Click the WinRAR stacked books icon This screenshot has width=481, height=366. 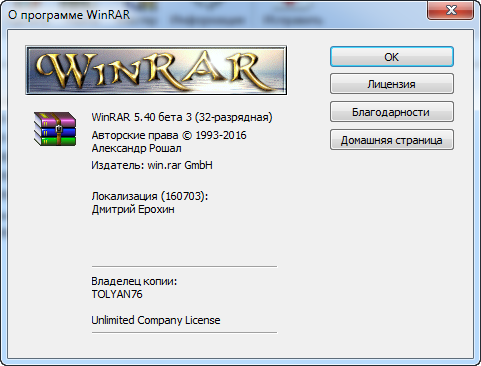55,129
